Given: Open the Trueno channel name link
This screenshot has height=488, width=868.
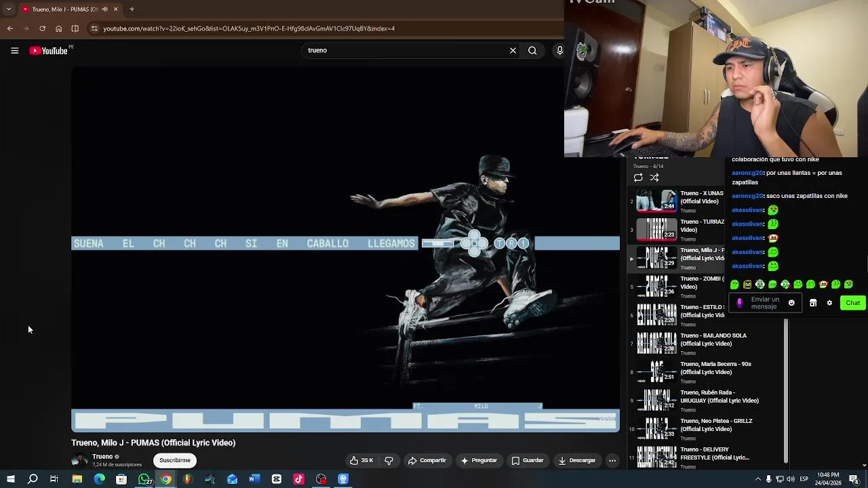Looking at the screenshot, I should click(102, 457).
